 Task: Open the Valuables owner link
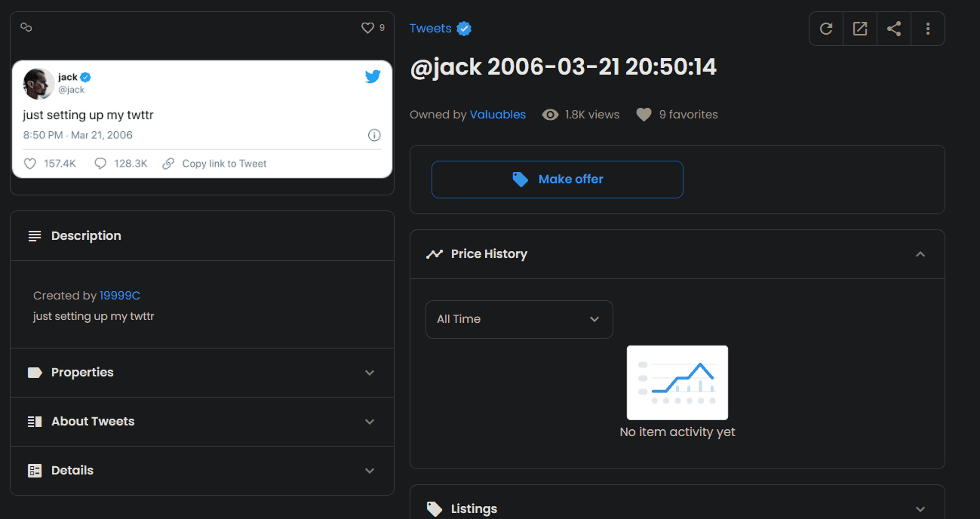click(x=498, y=115)
